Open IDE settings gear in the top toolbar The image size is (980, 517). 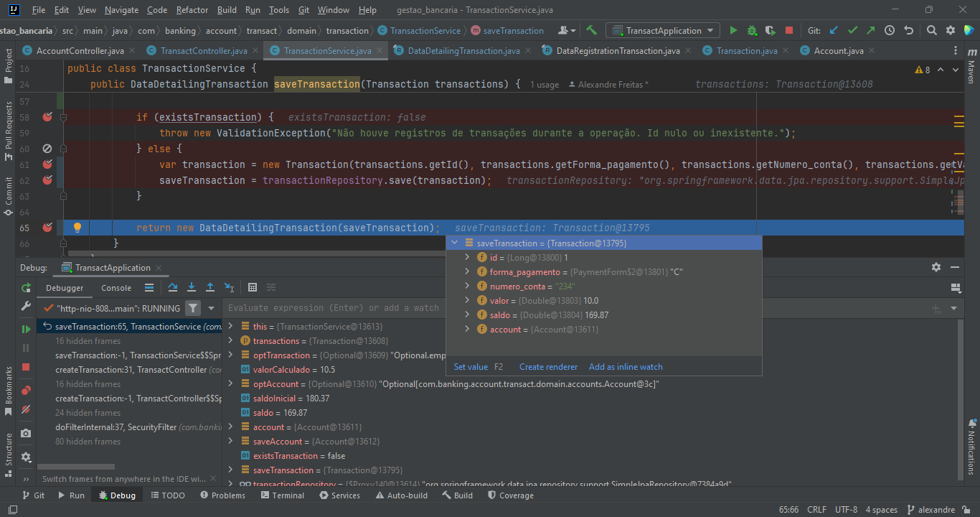point(950,30)
